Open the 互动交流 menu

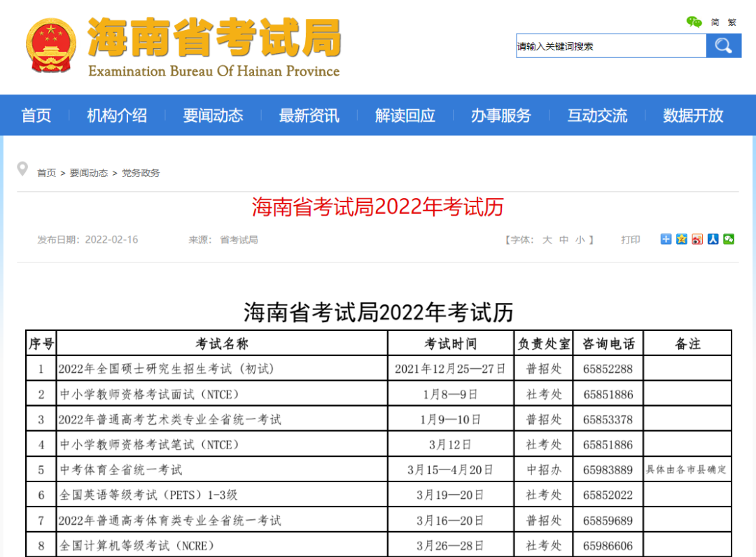click(x=597, y=115)
